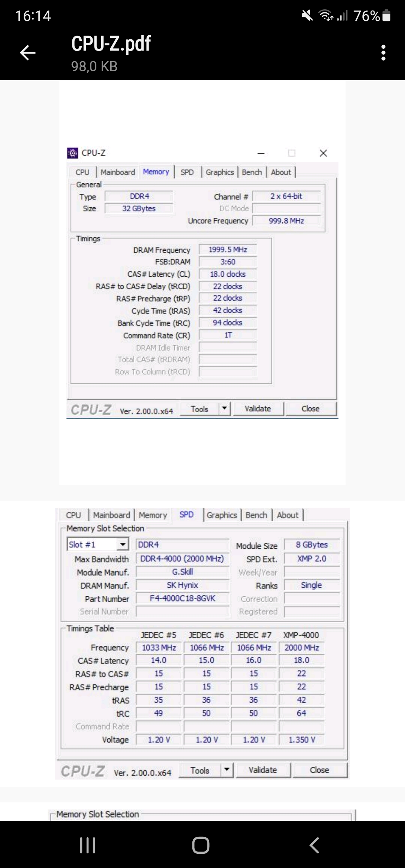Click Module Size value 8 GBytes

(312, 545)
